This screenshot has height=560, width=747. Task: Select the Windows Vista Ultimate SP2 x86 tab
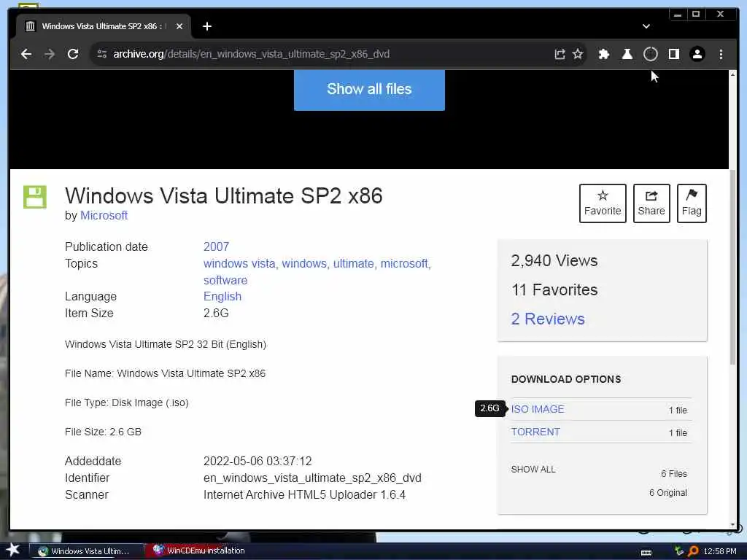coord(104,26)
